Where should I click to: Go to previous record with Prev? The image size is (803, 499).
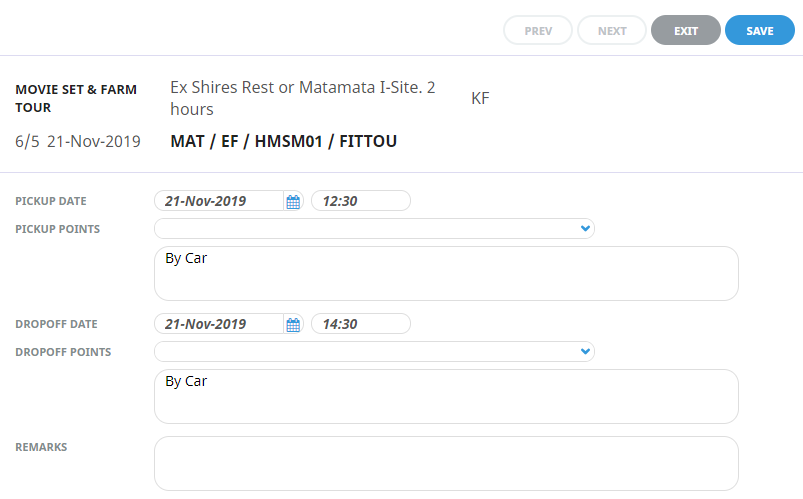[x=538, y=31]
